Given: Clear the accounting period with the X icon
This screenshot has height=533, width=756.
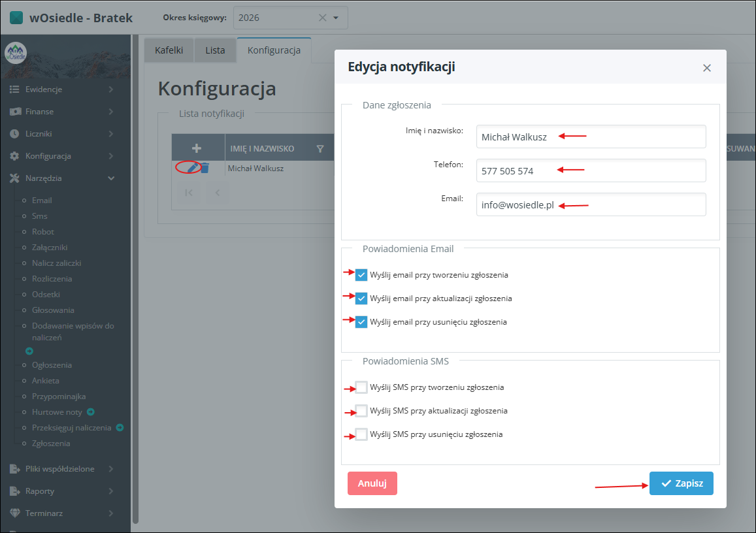Looking at the screenshot, I should pos(322,18).
